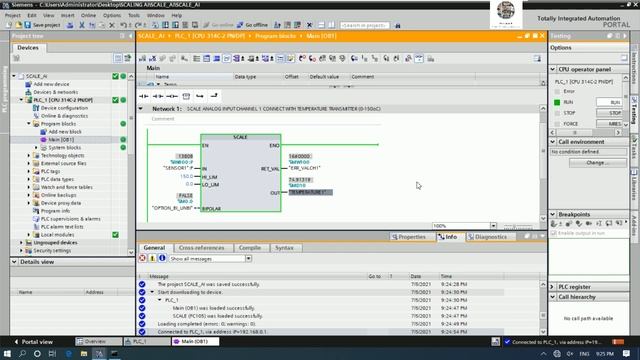Collapse the Details view pane

(14, 262)
